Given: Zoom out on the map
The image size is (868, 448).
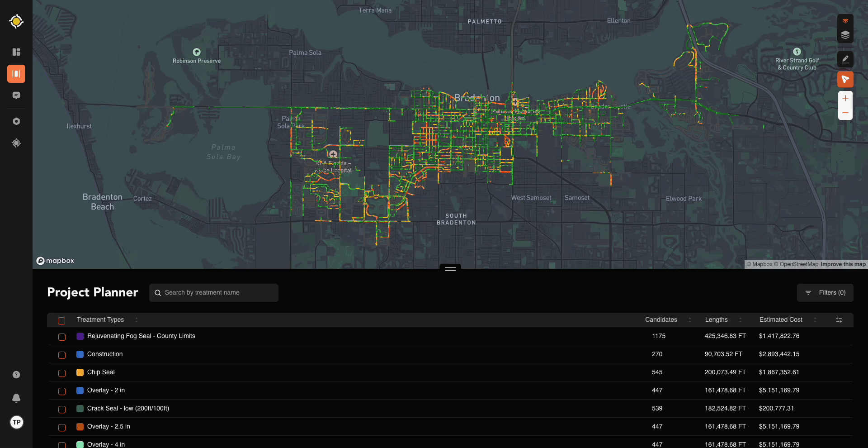Looking at the screenshot, I should coord(845,113).
